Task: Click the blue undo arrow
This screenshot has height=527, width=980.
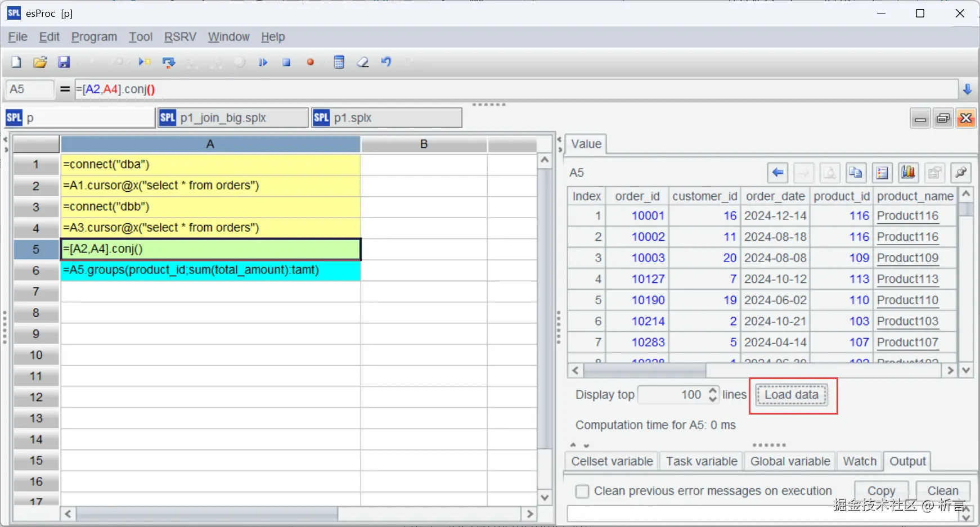Action: coord(386,62)
